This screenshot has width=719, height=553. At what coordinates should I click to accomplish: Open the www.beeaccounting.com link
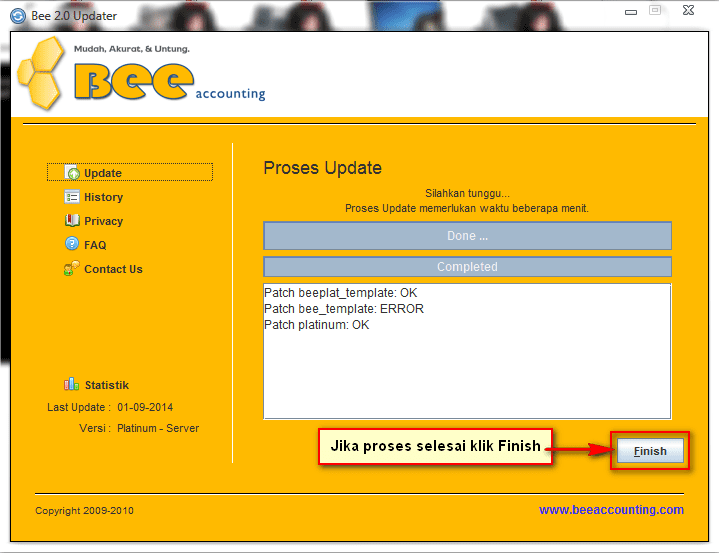[611, 510]
